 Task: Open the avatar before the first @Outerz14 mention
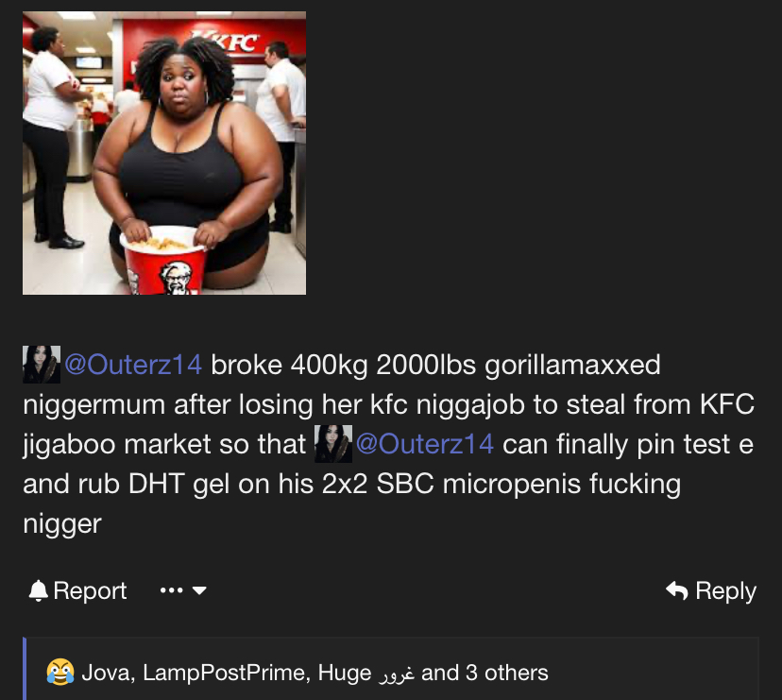coord(42,365)
